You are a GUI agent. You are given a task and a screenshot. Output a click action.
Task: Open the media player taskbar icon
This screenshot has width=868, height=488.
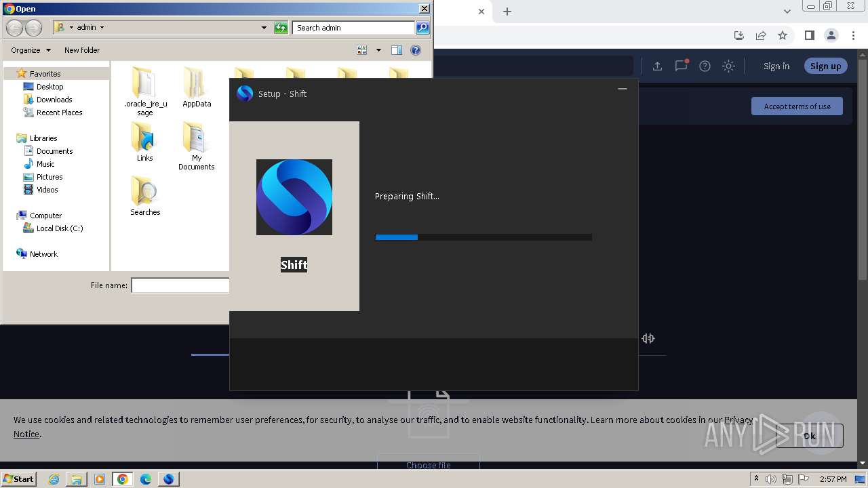tap(100, 479)
